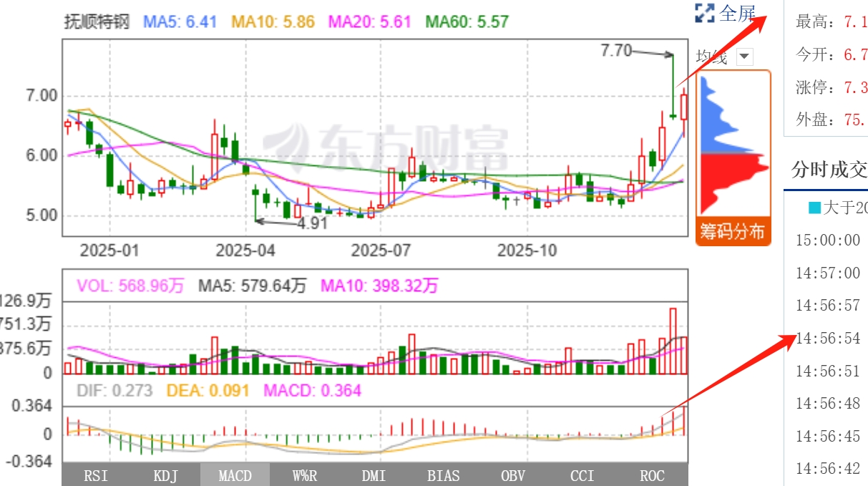868x486 pixels.
Task: Click volume MA10: 398.32万 label
Action: point(379,286)
